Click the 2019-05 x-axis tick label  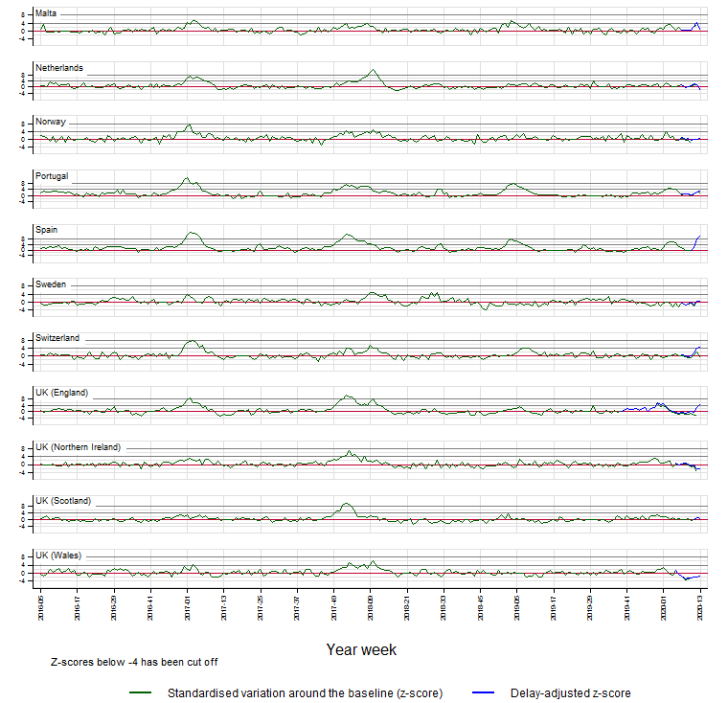[x=516, y=608]
